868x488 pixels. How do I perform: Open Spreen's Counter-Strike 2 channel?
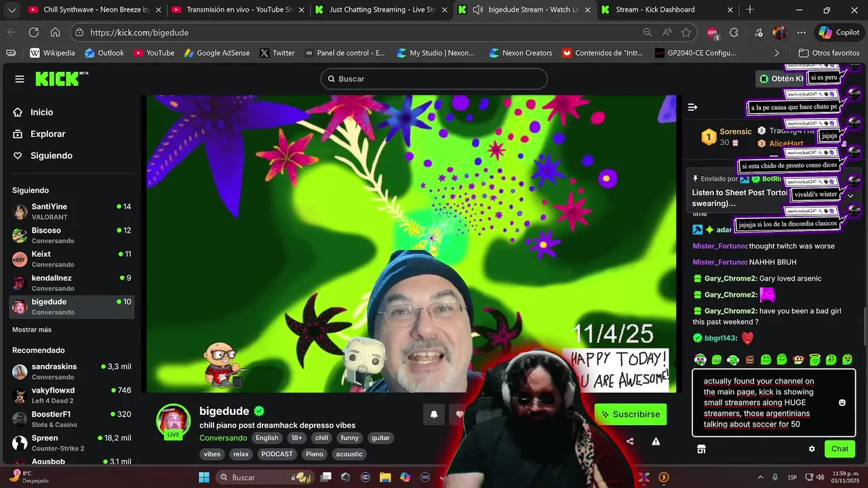pos(72,443)
